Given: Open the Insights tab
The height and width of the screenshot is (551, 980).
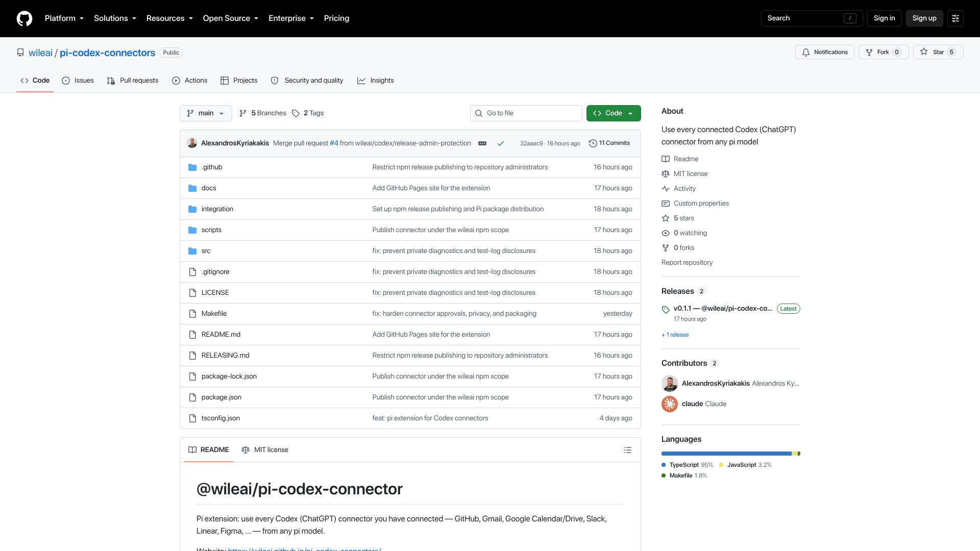Looking at the screenshot, I should [x=376, y=81].
